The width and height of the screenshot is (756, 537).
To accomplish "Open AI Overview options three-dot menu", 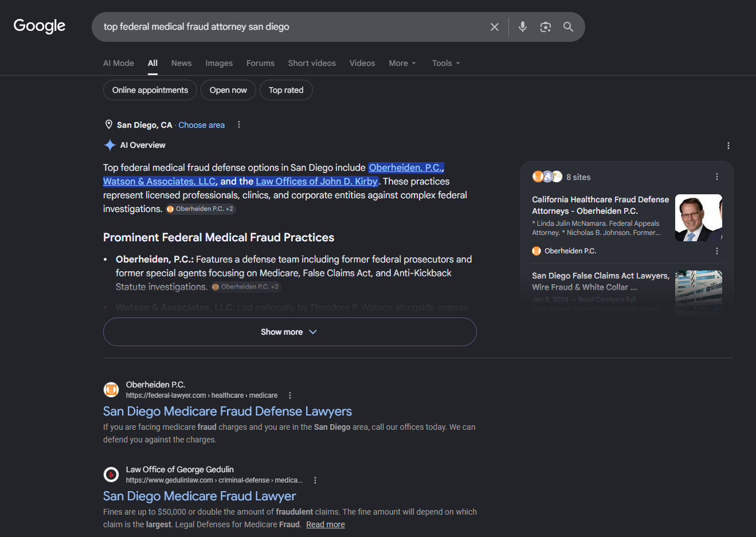I will pyautogui.click(x=728, y=146).
